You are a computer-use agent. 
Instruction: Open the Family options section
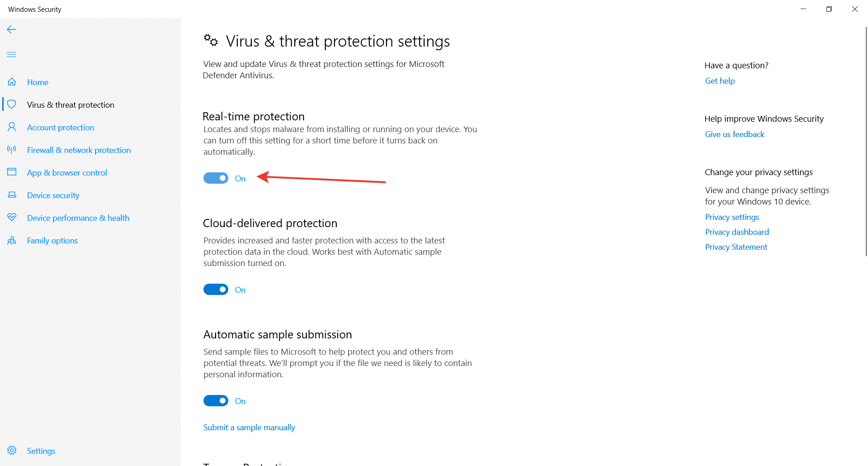coord(52,241)
